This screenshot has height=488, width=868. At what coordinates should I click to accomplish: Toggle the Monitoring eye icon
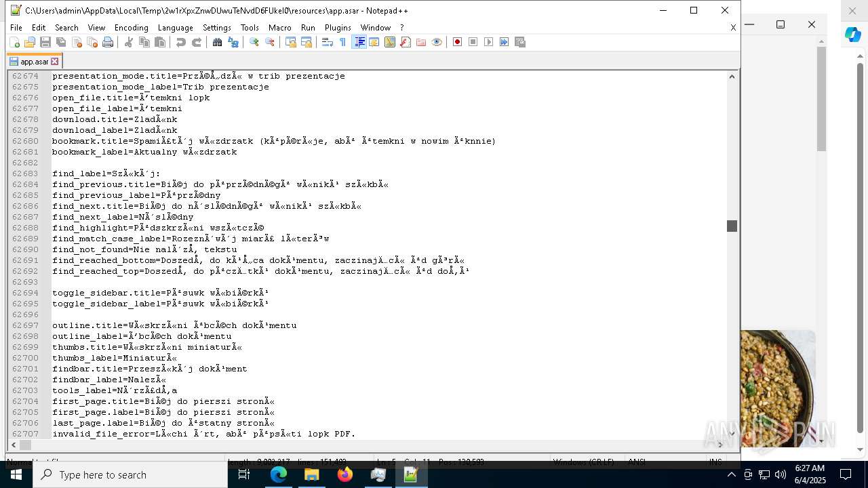(x=437, y=42)
